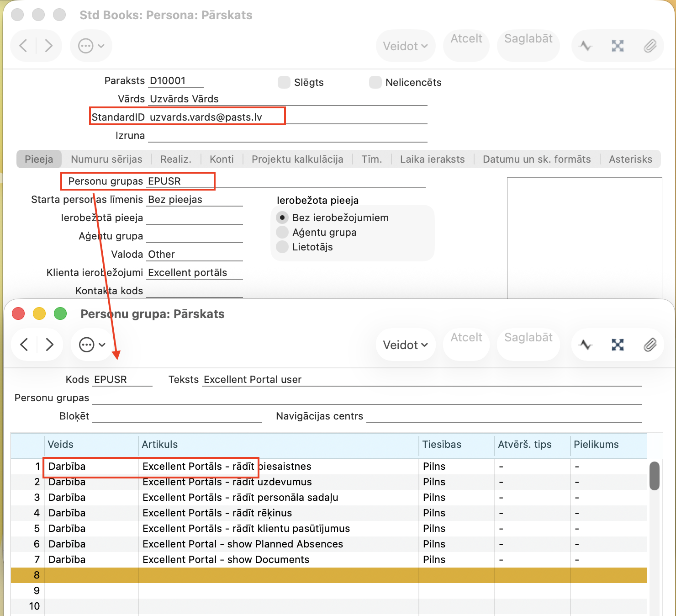Open the Projektu kalkulācija tab

click(297, 159)
